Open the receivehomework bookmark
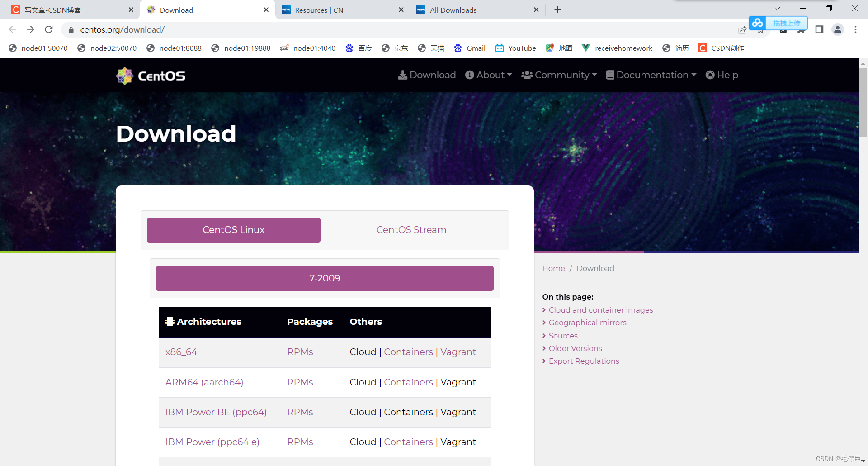Viewport: 868px width, 466px height. [617, 48]
